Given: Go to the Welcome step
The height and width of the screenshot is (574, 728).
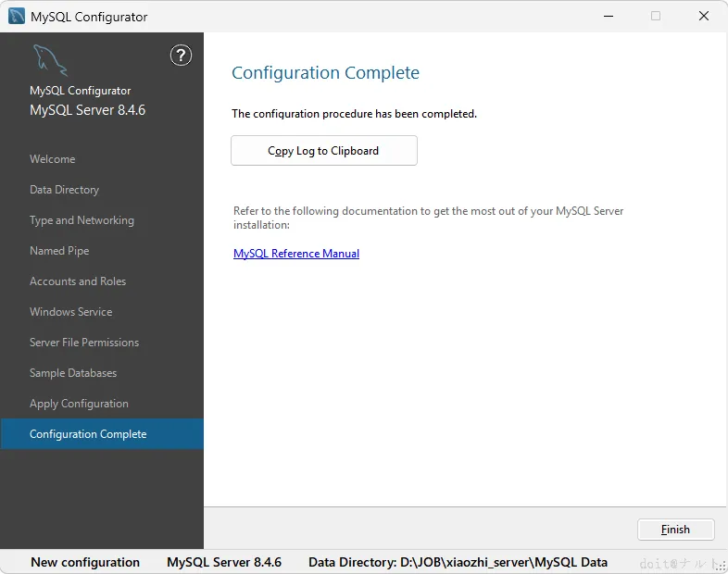Looking at the screenshot, I should pos(53,159).
